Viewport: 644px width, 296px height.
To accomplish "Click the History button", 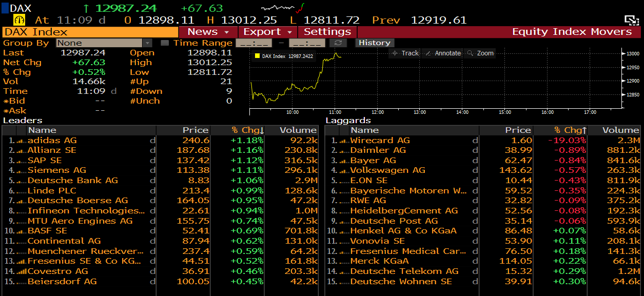I will 375,43.
